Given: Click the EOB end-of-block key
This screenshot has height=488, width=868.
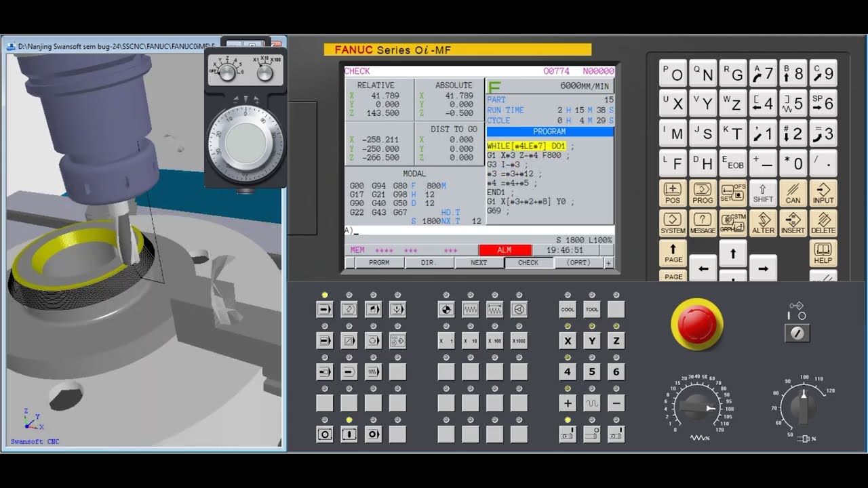Looking at the screenshot, I should [733, 163].
